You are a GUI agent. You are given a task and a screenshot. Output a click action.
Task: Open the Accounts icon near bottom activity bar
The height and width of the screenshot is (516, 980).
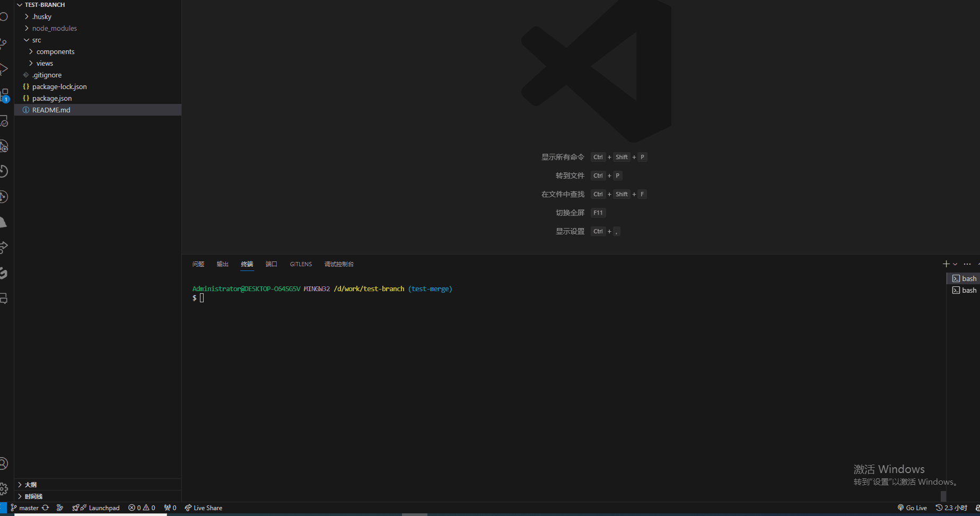click(4, 463)
